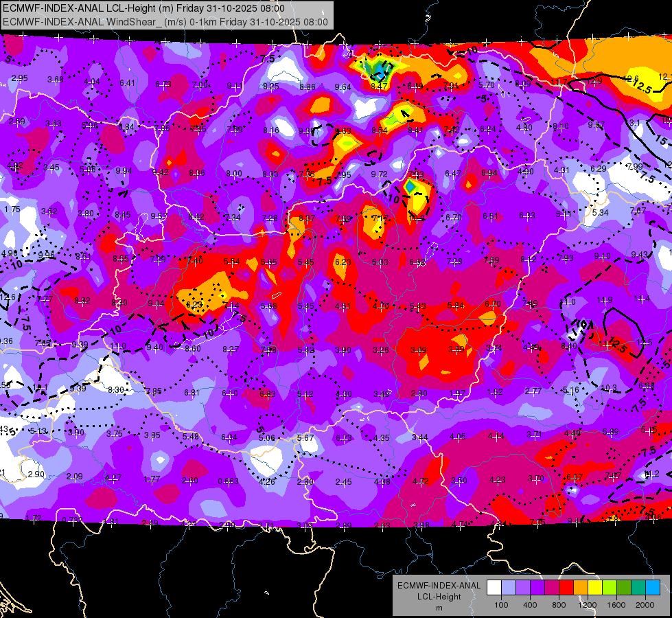Click the grid value 9.94

[x=124, y=171]
